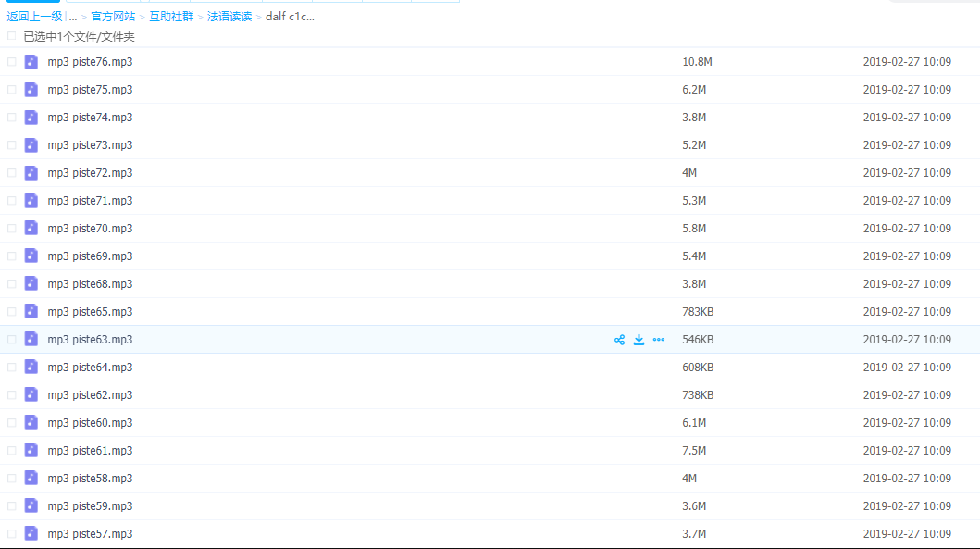The image size is (980, 549).
Task: Click the 608KB size value
Action: 698,367
